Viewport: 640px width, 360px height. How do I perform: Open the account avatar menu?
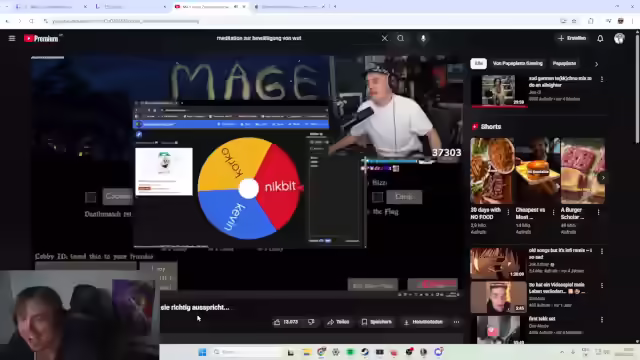point(619,38)
